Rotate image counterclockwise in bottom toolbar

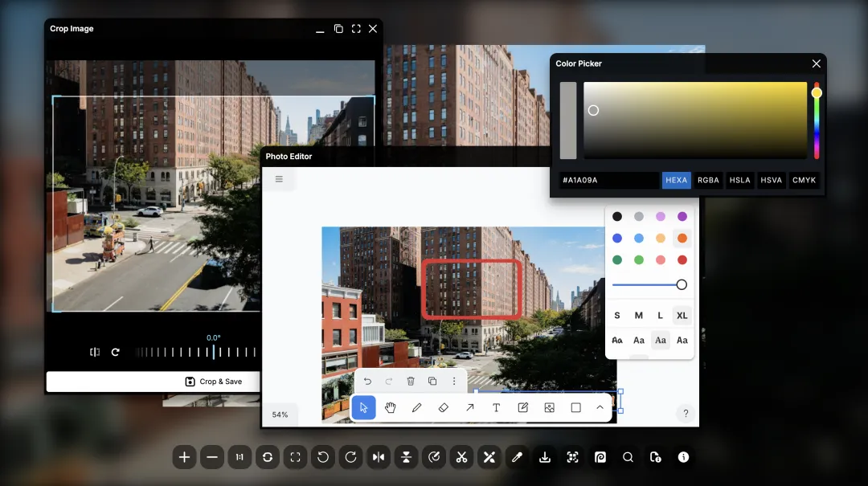tap(323, 457)
